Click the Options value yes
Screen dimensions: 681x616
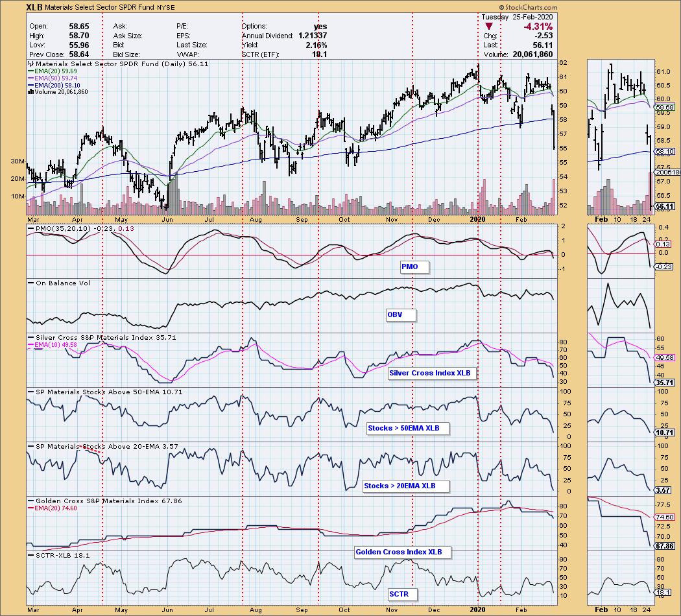(320, 27)
